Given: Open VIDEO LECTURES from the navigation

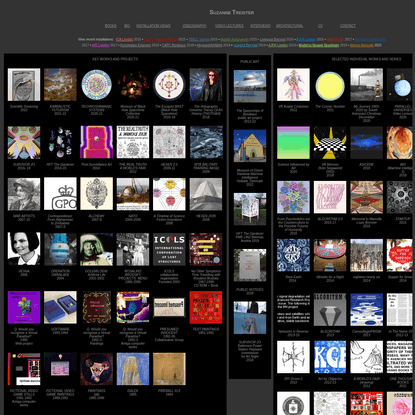Looking at the screenshot, I should (229, 26).
